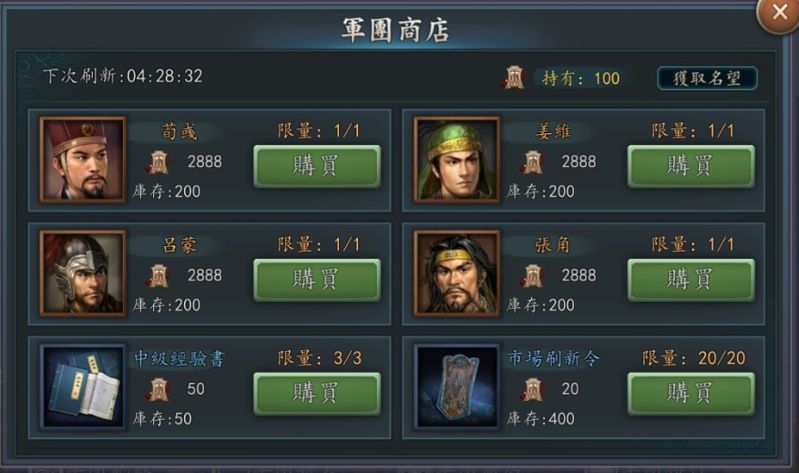Click the 市場刷新令 token icon
This screenshot has height=473, width=799.
(x=457, y=386)
